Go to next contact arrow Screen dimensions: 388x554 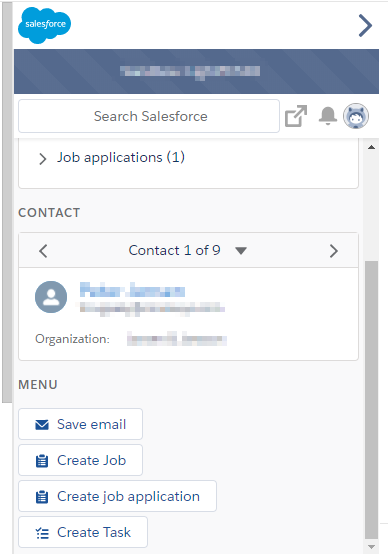[334, 251]
